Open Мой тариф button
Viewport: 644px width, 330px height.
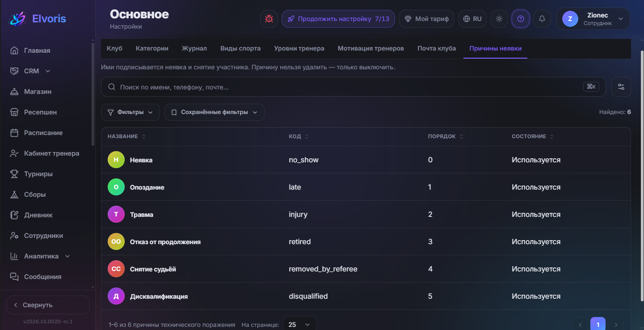[x=427, y=19]
